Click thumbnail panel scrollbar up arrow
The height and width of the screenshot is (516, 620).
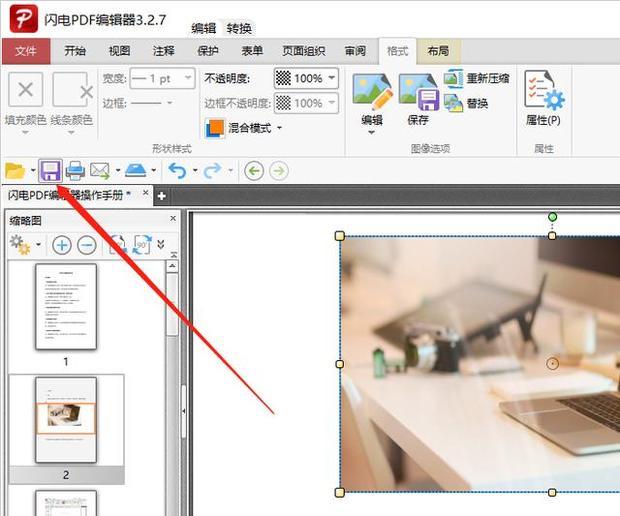[x=172, y=267]
